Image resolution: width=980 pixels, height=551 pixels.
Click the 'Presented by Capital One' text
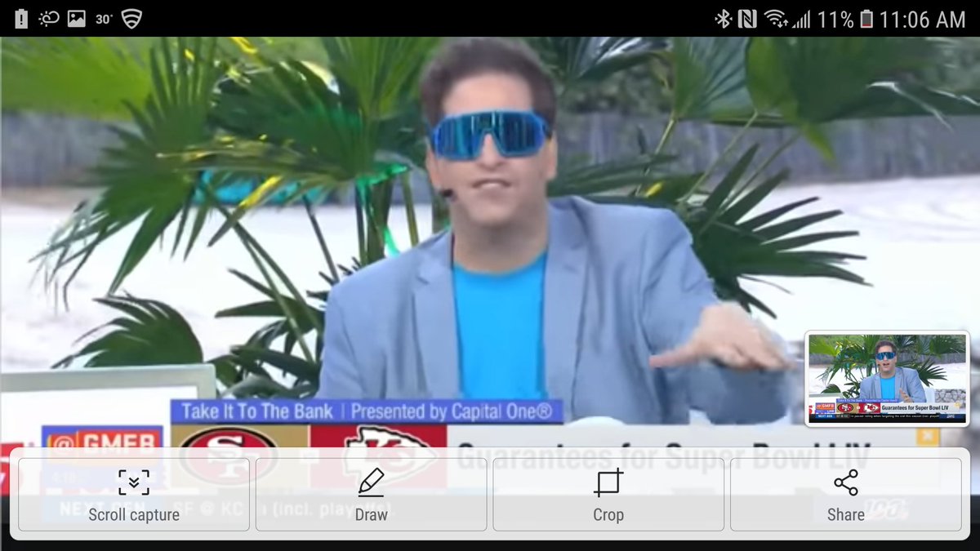(x=452, y=411)
